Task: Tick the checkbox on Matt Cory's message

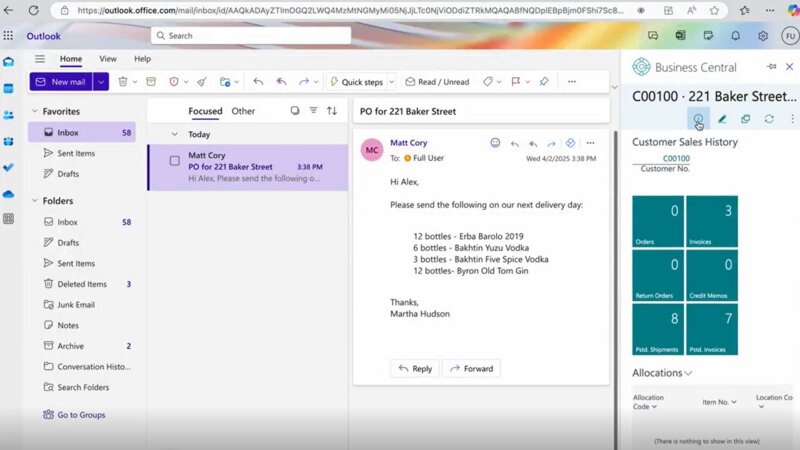Action: pos(174,161)
